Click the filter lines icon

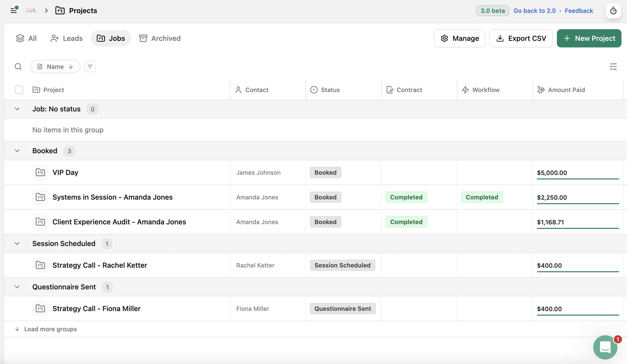coord(90,67)
